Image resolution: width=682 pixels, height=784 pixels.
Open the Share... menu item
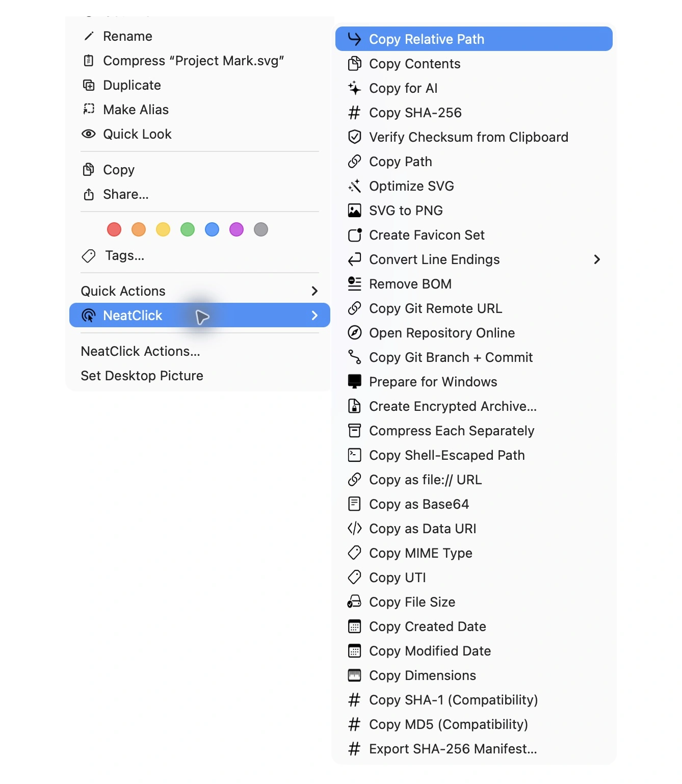coord(200,194)
